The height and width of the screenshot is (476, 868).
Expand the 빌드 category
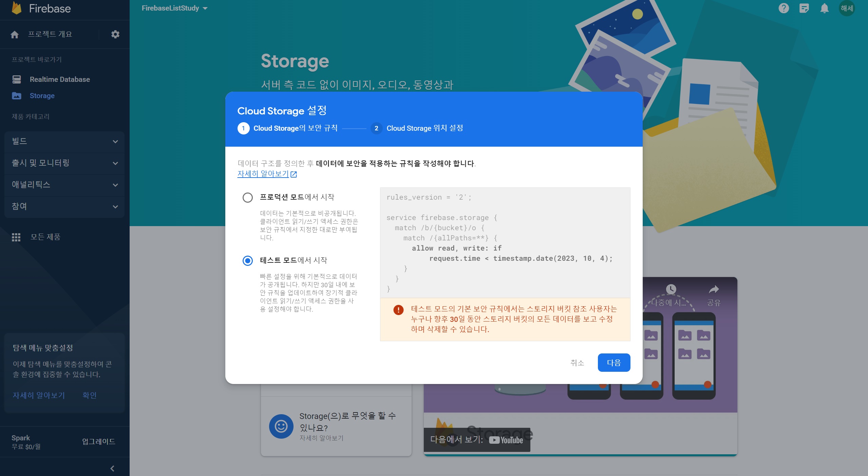64,141
